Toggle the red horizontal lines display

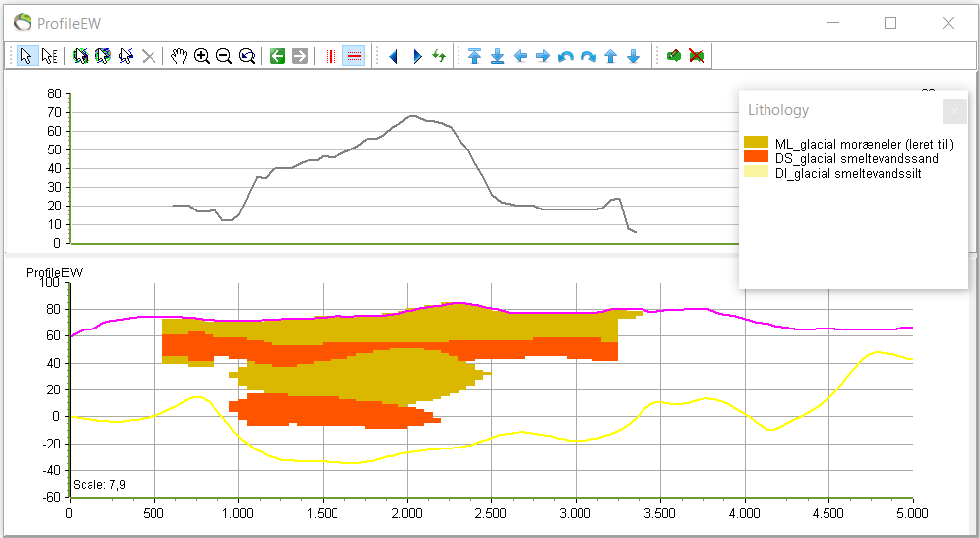[x=354, y=56]
